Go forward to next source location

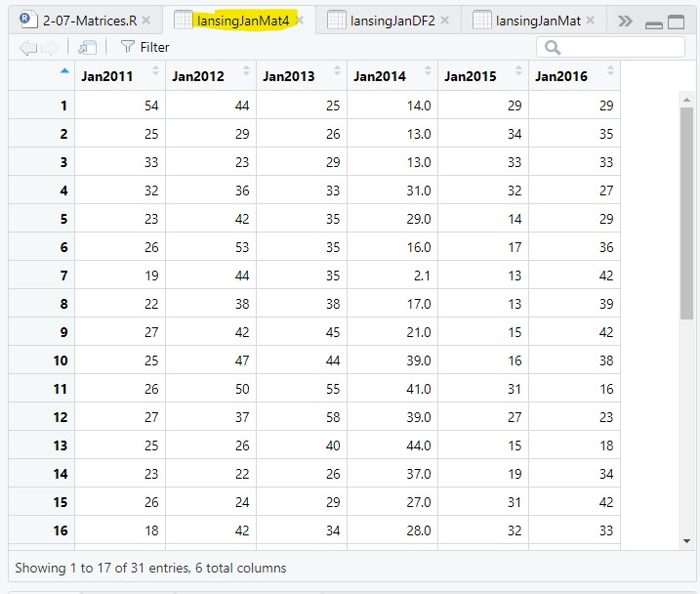tap(49, 47)
